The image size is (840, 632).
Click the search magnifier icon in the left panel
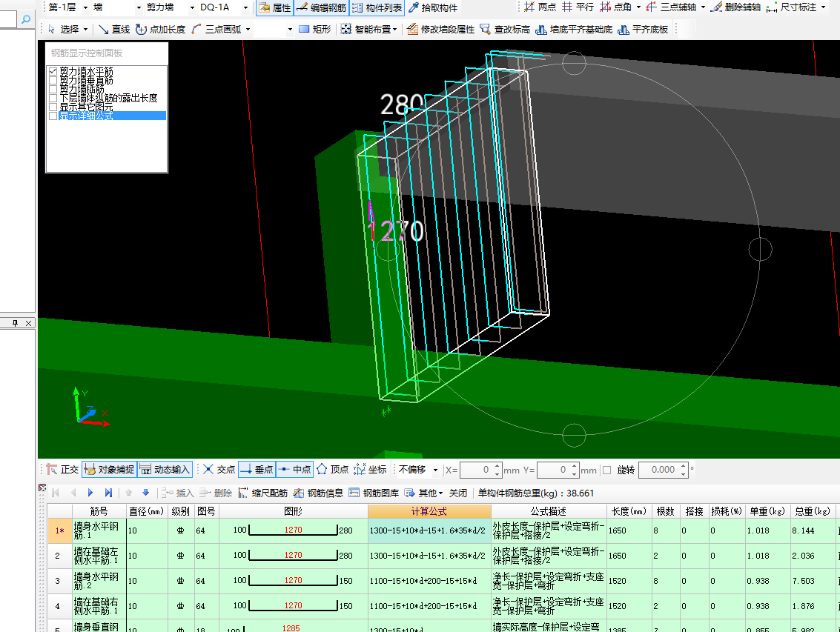coord(25,20)
